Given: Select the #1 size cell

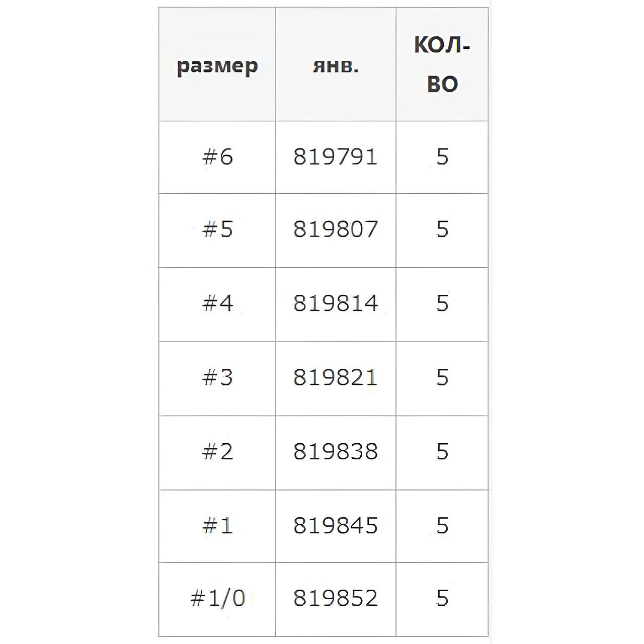Looking at the screenshot, I should tap(217, 526).
